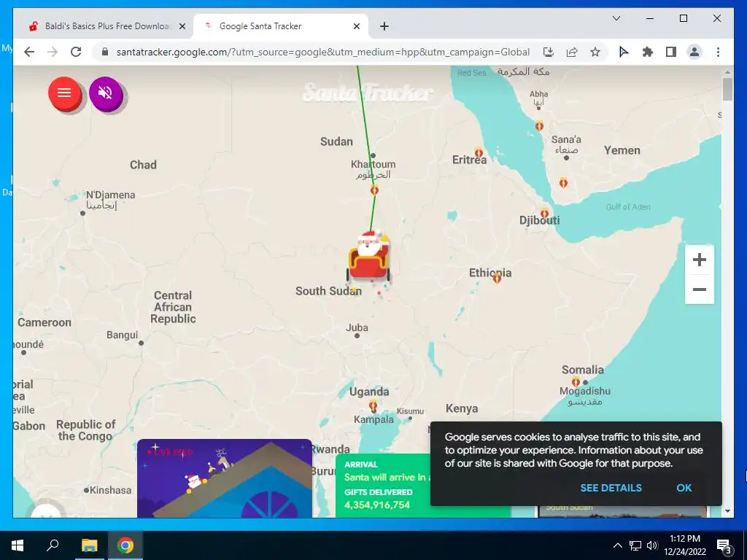Click the gift marker below Khartoum
This screenshot has width=747, height=560.
point(374,190)
